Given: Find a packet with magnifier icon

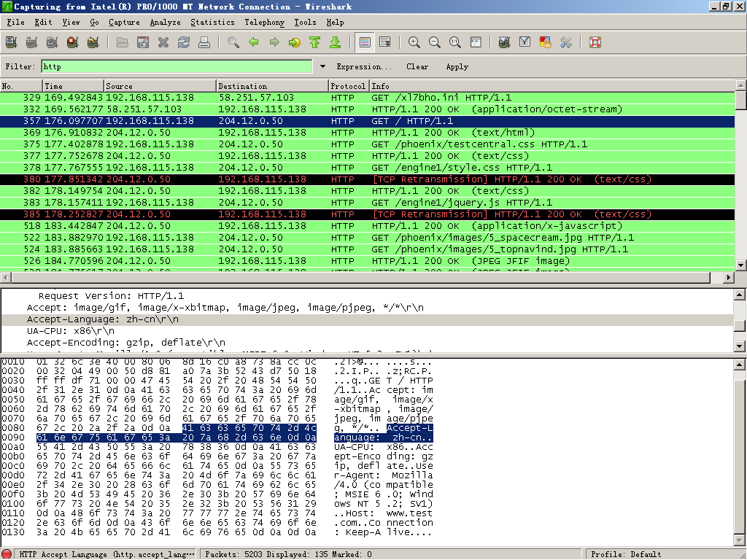Looking at the screenshot, I should pyautogui.click(x=233, y=42).
